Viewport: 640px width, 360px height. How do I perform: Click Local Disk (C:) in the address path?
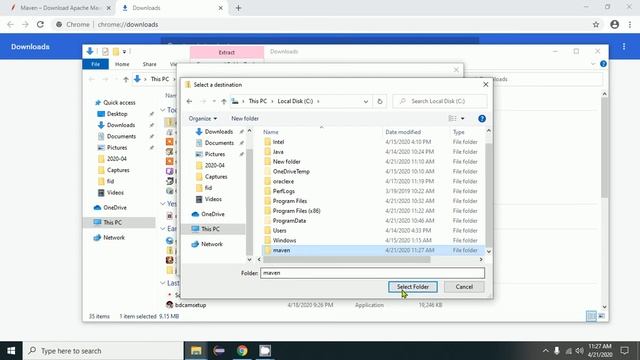[x=295, y=101]
